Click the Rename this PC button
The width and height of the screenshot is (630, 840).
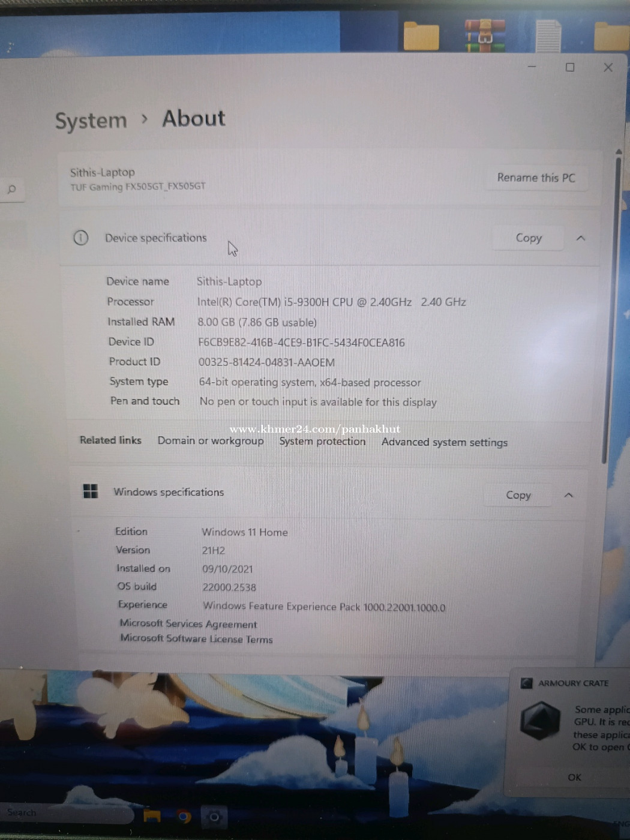(x=536, y=178)
